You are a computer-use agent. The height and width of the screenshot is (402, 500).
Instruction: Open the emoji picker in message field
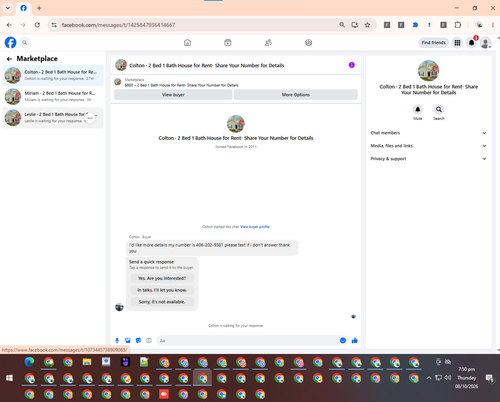pyautogui.click(x=343, y=340)
